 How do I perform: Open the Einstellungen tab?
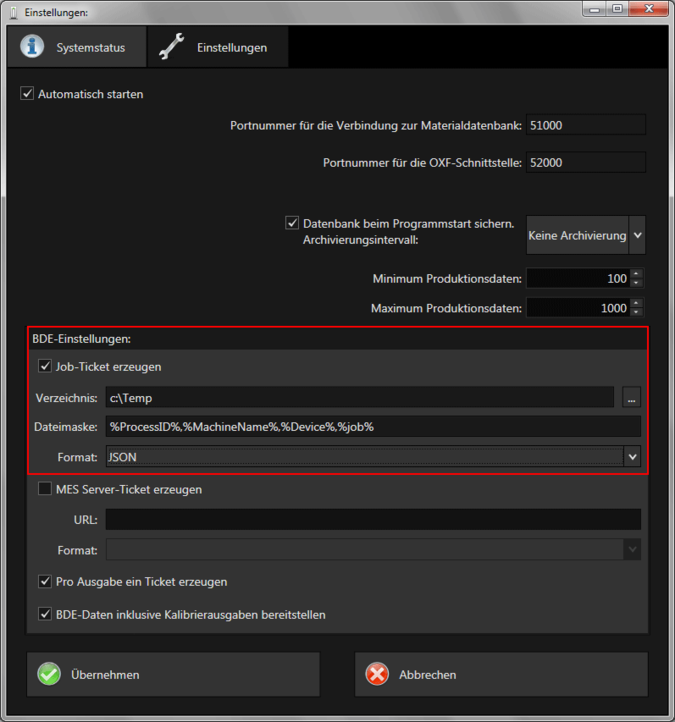[218, 47]
